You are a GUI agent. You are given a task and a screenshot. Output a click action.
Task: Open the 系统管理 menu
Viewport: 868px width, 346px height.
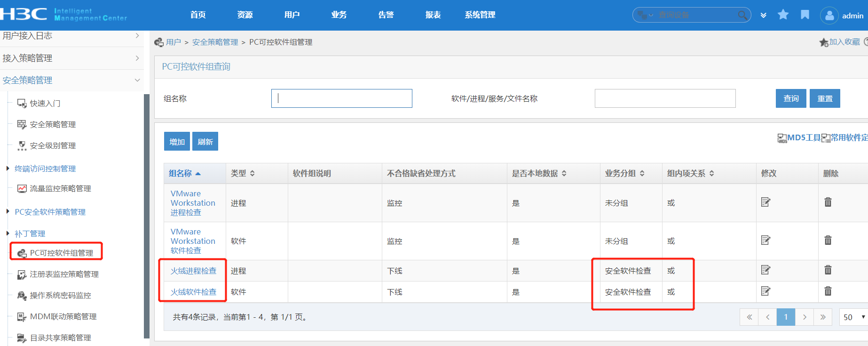click(480, 15)
